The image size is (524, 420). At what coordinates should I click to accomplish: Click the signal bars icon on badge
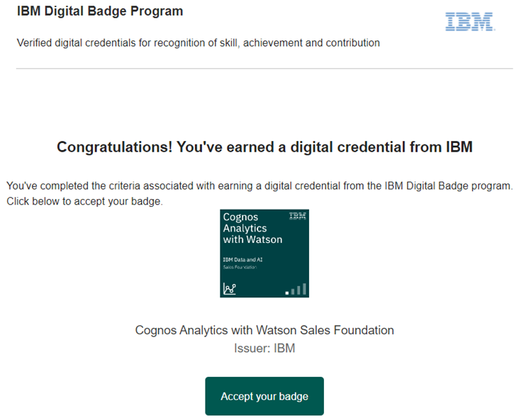296,289
